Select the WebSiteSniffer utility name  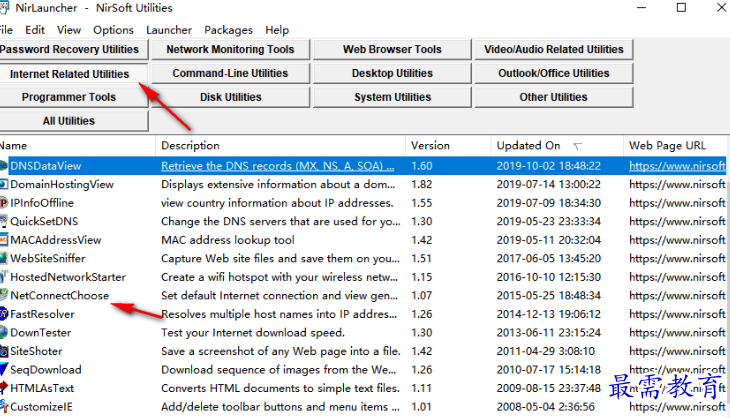[48, 258]
